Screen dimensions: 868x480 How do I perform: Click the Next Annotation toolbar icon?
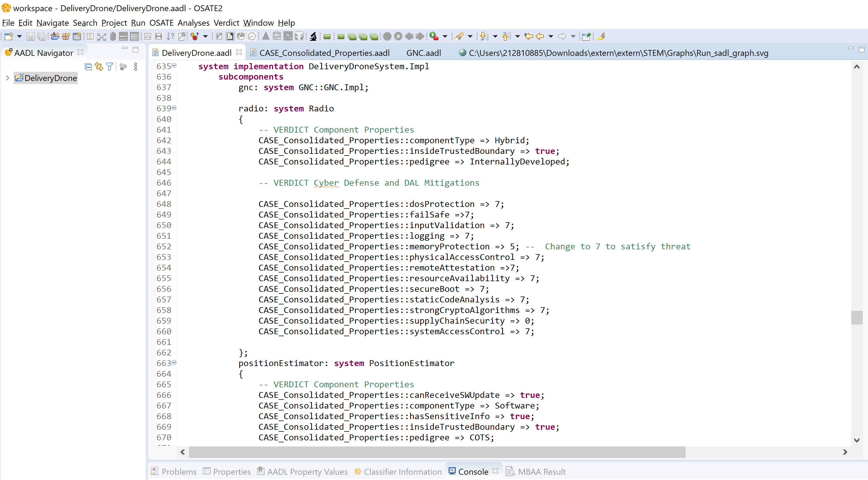[484, 36]
